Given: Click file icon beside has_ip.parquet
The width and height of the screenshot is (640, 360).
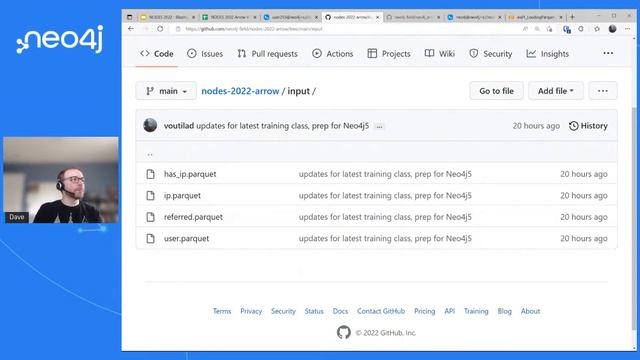Looking at the screenshot, I should [151, 174].
